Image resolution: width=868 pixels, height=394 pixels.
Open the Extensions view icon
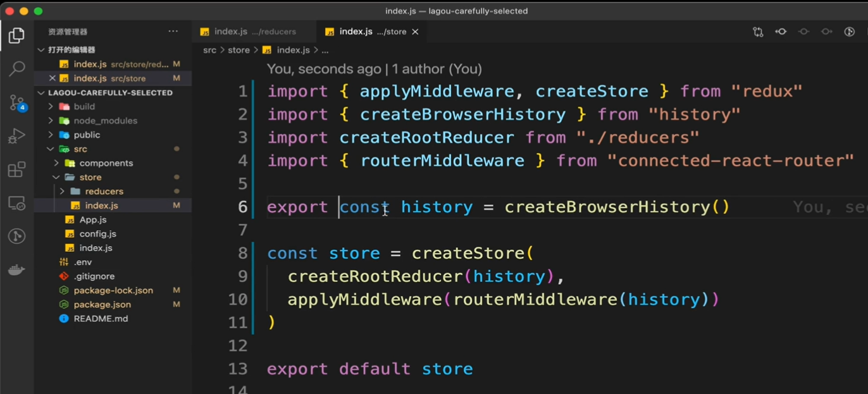coord(16,169)
